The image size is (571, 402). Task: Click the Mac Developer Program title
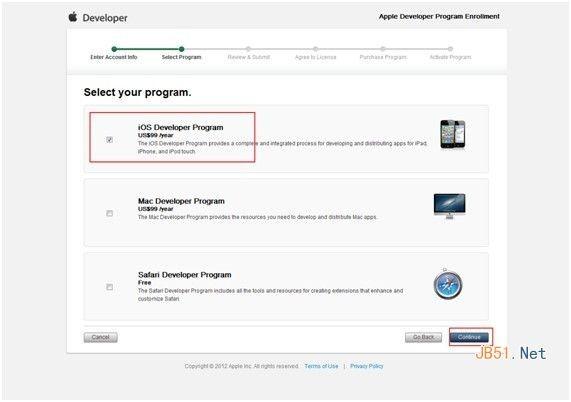[181, 201]
